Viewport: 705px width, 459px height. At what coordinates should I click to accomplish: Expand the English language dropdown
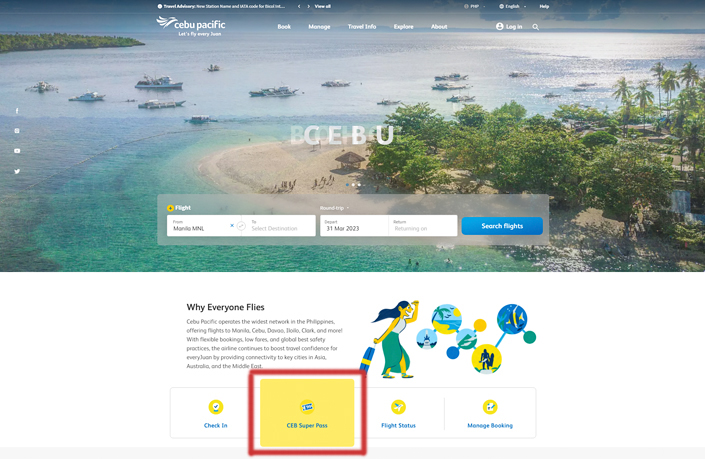point(512,6)
